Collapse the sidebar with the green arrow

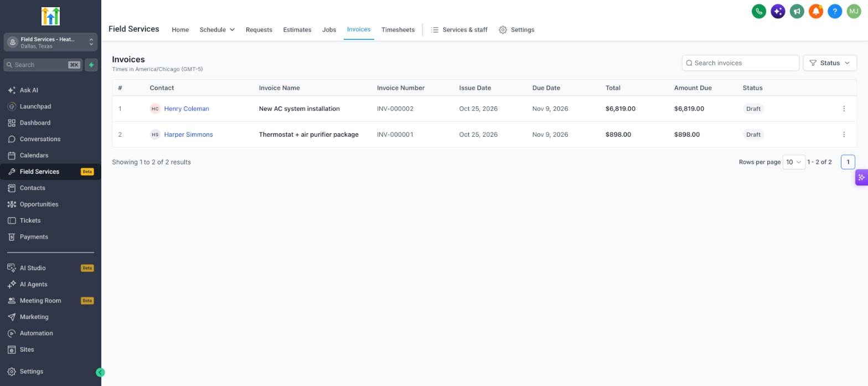click(100, 373)
